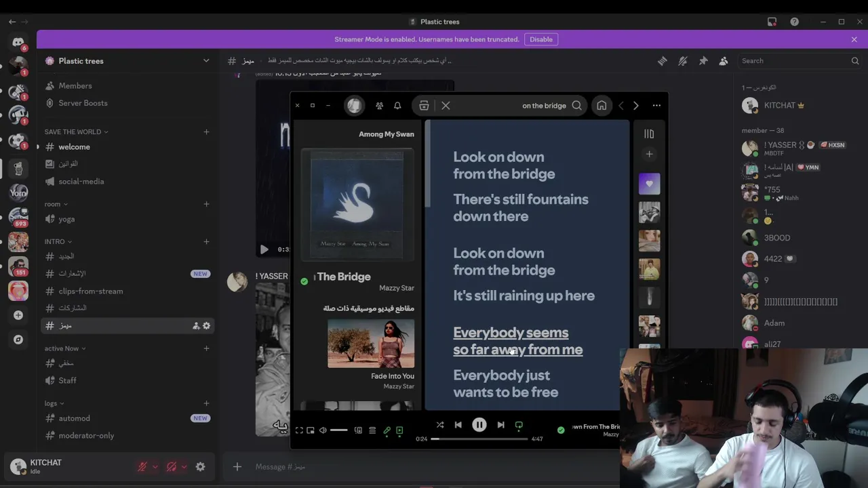Dismiss the Streamer Mode banner

pos(854,39)
